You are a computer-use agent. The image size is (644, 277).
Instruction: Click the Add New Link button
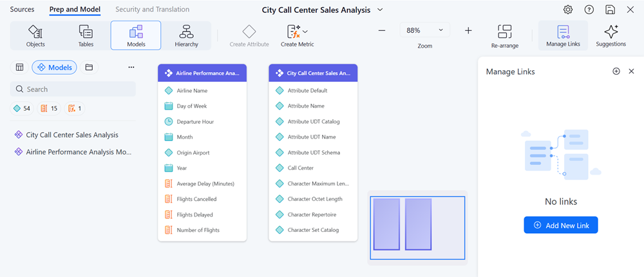560,225
